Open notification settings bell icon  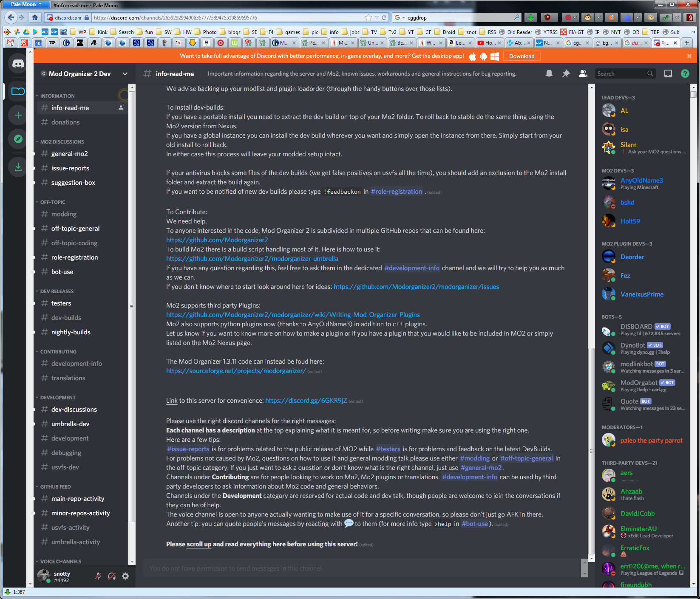point(549,73)
